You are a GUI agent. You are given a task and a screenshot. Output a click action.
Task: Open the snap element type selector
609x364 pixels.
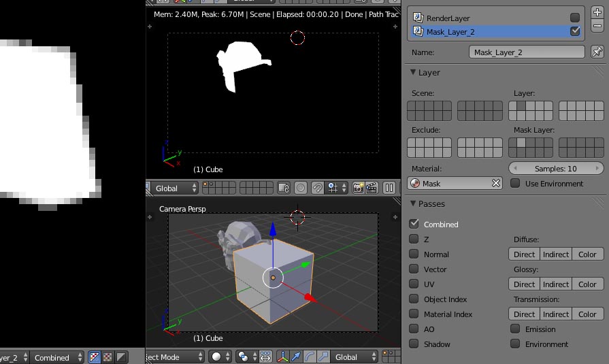(336, 188)
